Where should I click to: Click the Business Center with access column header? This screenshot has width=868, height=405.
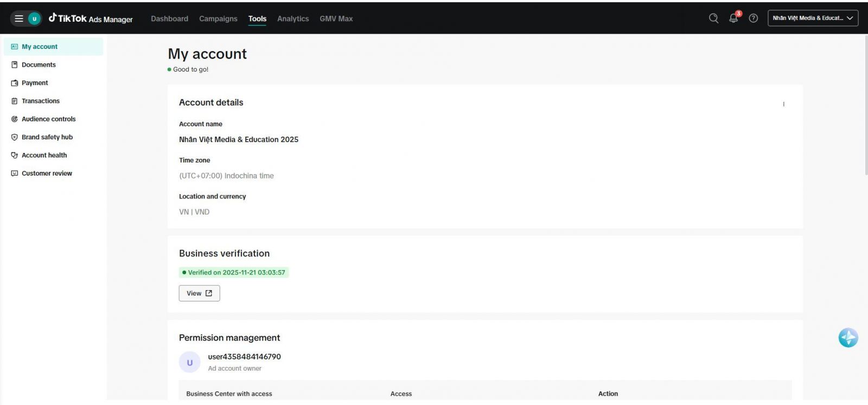229,394
